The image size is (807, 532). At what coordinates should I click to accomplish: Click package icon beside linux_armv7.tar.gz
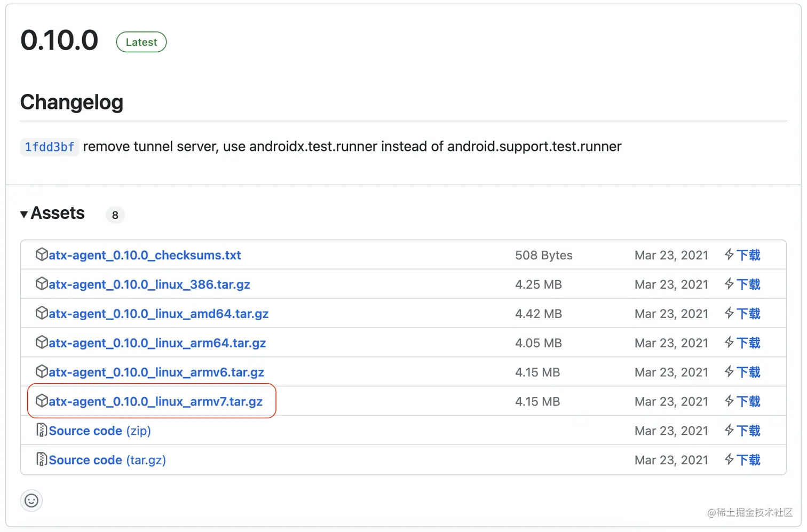pyautogui.click(x=42, y=401)
